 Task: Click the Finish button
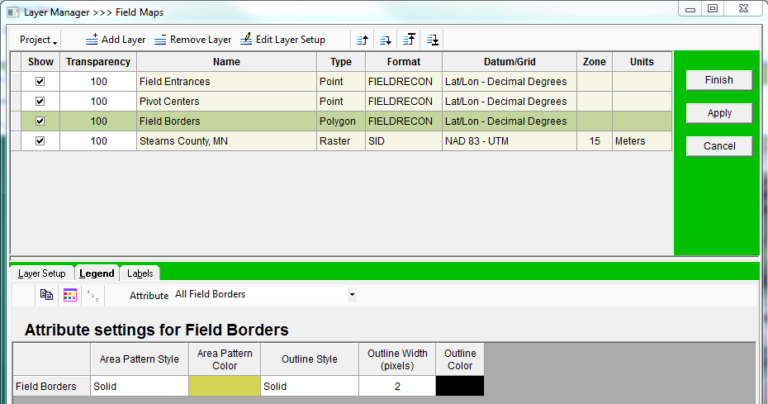tap(719, 80)
